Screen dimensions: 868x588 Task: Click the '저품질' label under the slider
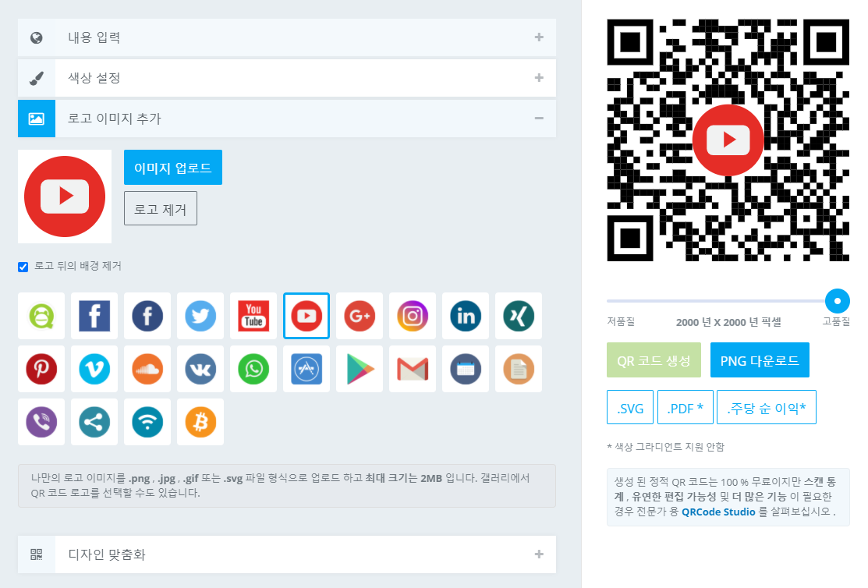[621, 321]
